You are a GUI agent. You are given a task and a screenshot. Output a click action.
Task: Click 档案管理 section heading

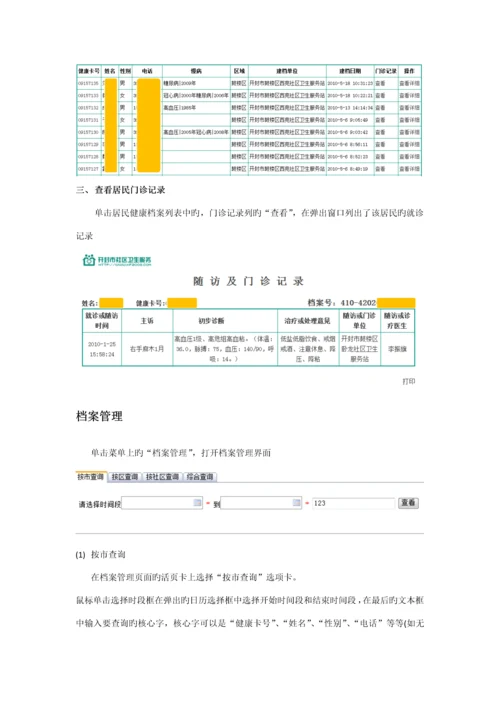click(x=99, y=416)
